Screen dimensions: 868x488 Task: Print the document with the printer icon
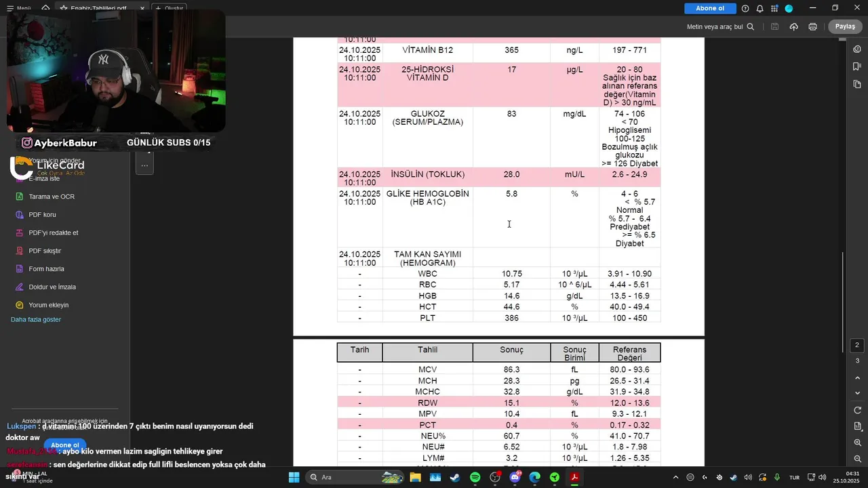(812, 26)
